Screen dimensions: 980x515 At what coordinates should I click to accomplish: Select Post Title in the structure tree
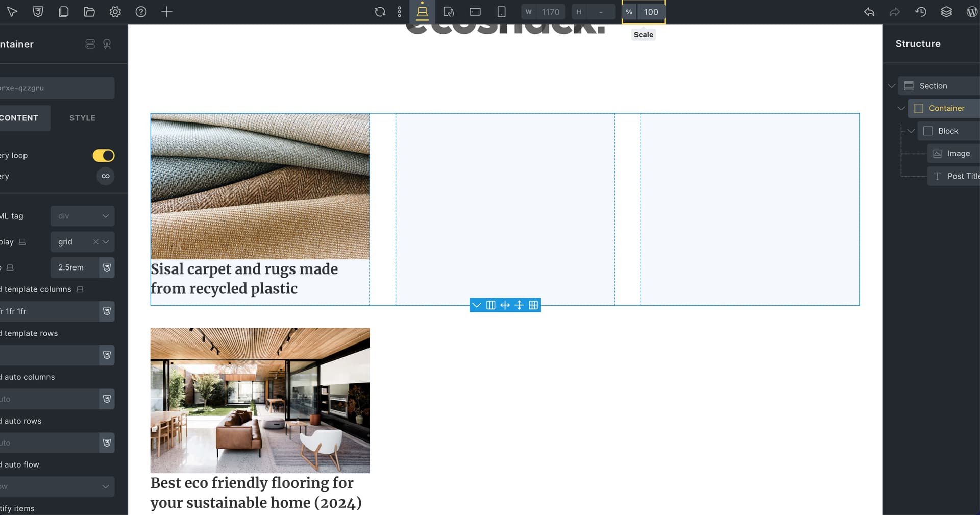(x=953, y=176)
